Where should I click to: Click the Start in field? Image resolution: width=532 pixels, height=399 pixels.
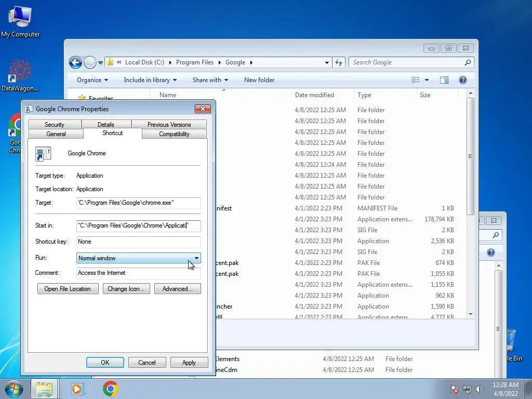point(138,225)
